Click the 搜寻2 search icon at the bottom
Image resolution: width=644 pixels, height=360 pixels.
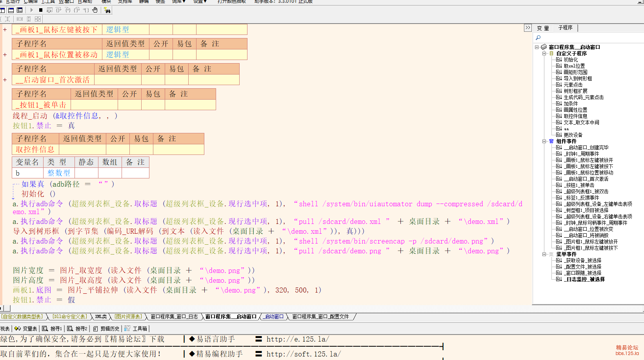pyautogui.click(x=70, y=329)
